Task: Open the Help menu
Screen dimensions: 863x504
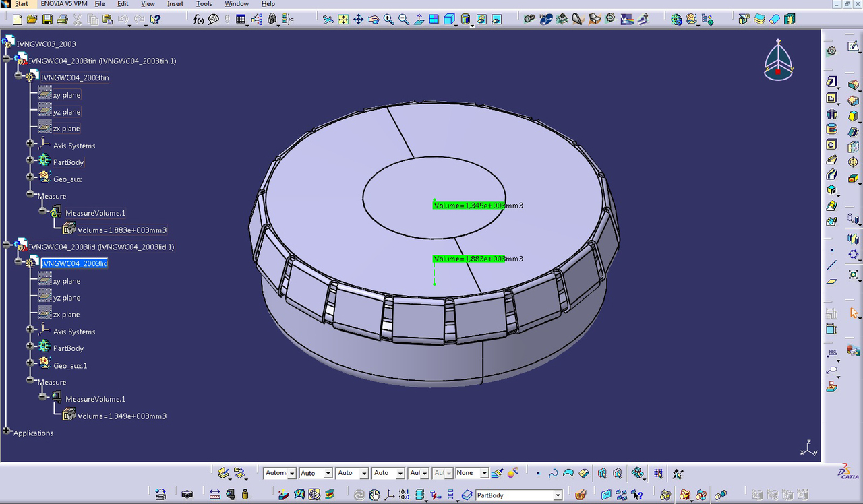Action: (x=268, y=4)
